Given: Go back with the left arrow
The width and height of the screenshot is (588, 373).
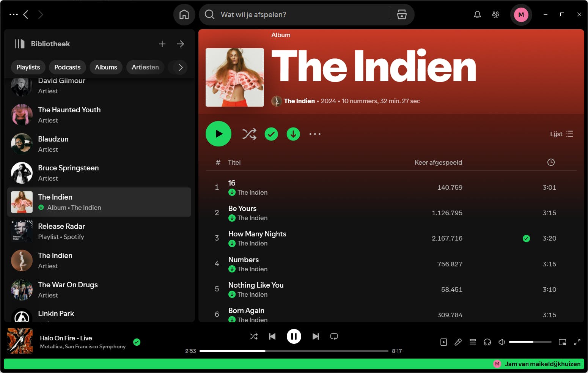Looking at the screenshot, I should (x=26, y=14).
